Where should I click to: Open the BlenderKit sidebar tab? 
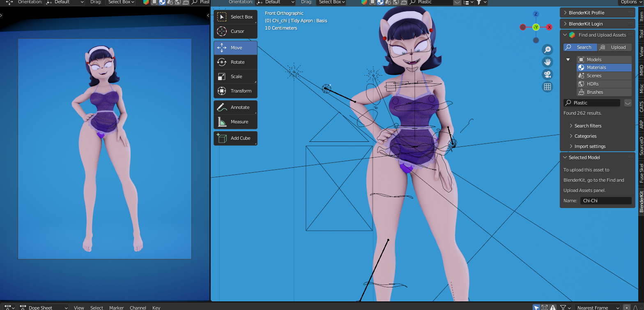[641, 201]
